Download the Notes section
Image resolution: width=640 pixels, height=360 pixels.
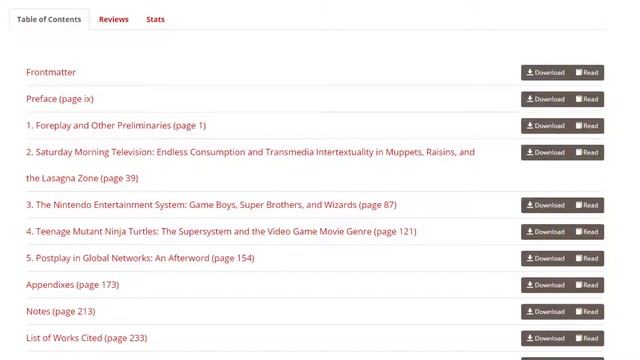545,311
